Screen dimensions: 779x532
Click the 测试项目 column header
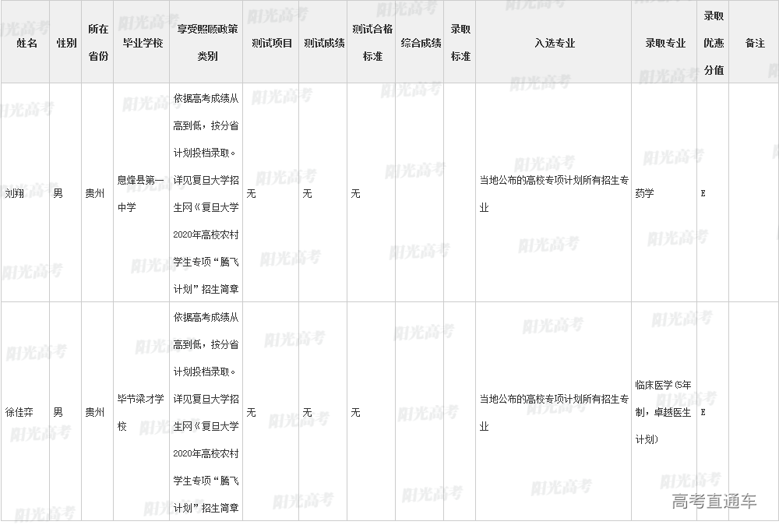(272, 43)
